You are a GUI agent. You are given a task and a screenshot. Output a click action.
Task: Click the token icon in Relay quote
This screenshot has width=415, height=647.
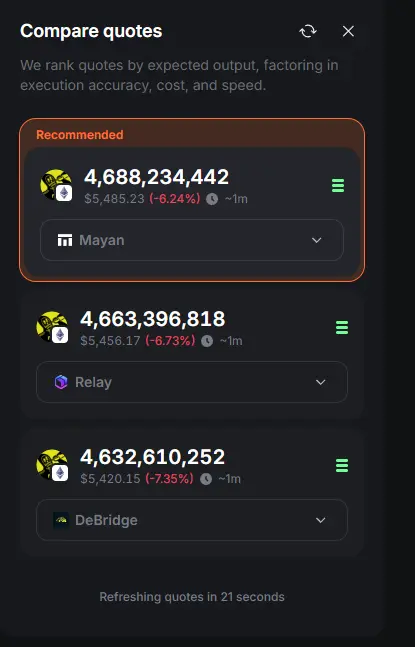point(52,327)
